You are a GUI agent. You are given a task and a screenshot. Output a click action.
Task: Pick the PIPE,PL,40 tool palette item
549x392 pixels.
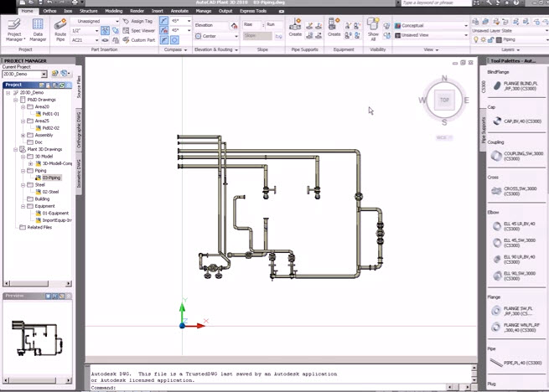[x=516, y=363]
